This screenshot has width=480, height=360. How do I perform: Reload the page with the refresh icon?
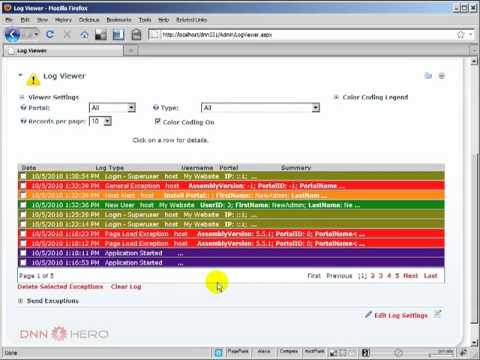coord(50,34)
